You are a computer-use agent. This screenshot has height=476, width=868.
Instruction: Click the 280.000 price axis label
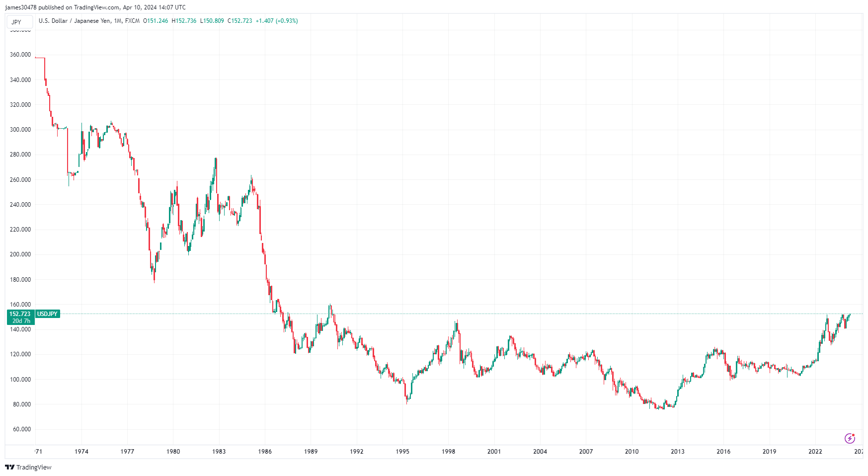pos(20,155)
